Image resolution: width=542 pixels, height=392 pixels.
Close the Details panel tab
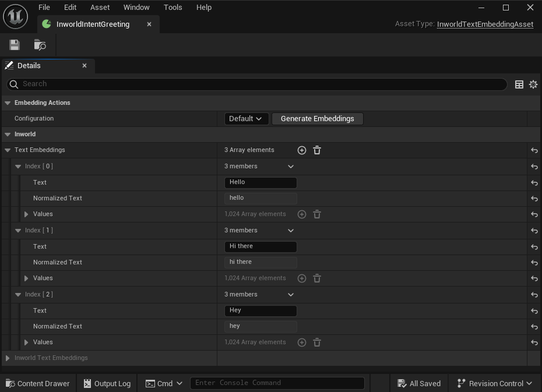[x=85, y=66]
